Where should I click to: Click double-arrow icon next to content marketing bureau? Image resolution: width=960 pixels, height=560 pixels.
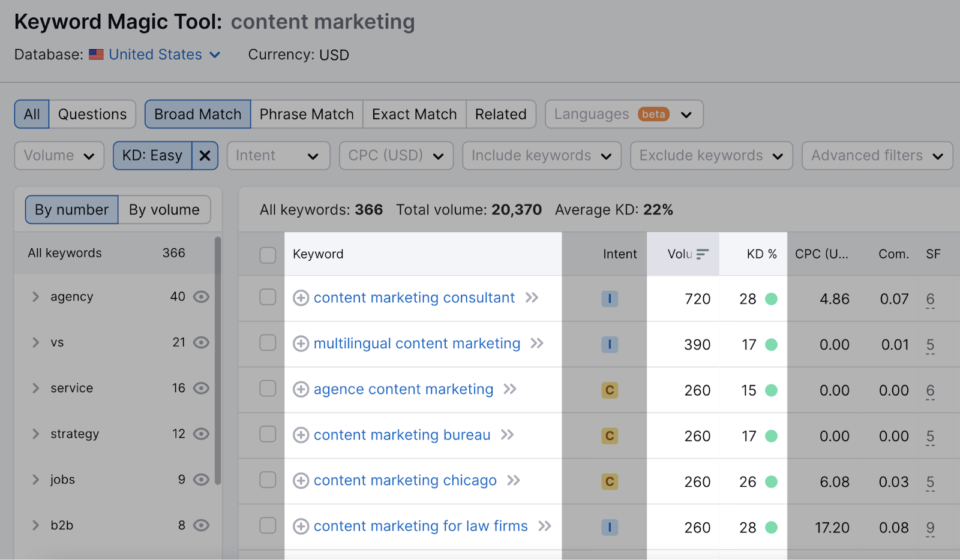pyautogui.click(x=508, y=435)
